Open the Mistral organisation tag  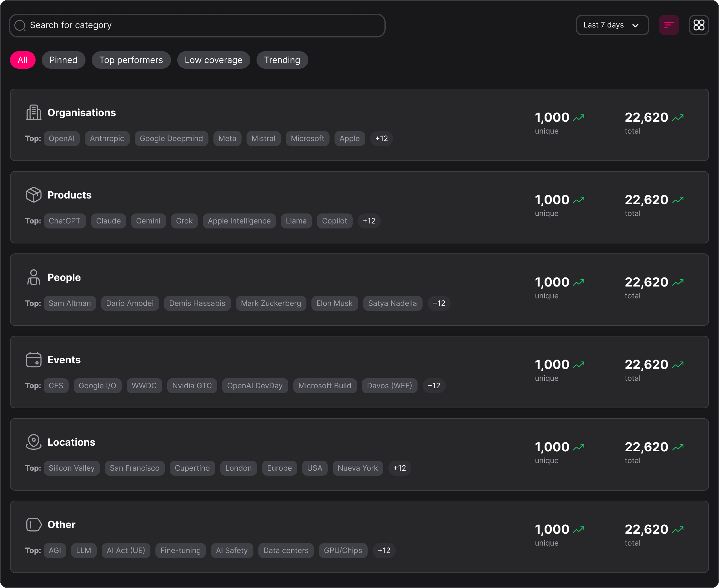(x=263, y=139)
